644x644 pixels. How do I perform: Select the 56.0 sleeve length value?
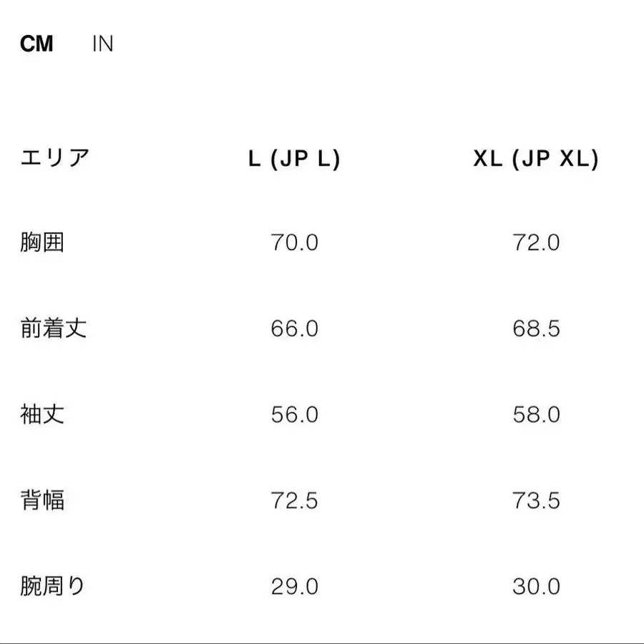coord(294,415)
